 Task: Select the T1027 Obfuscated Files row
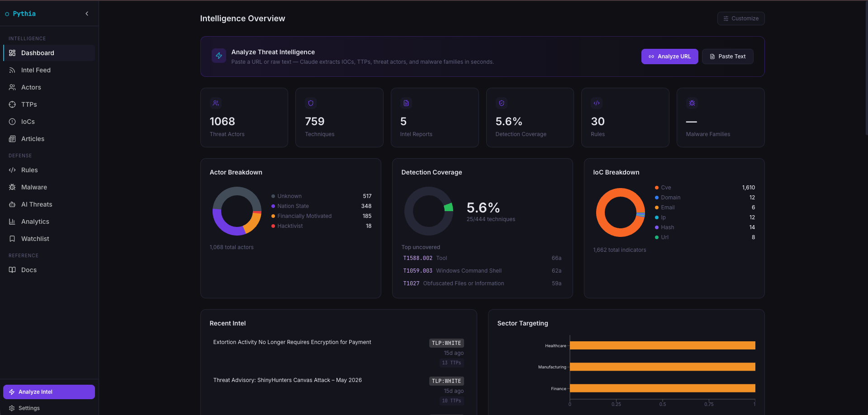click(482, 283)
